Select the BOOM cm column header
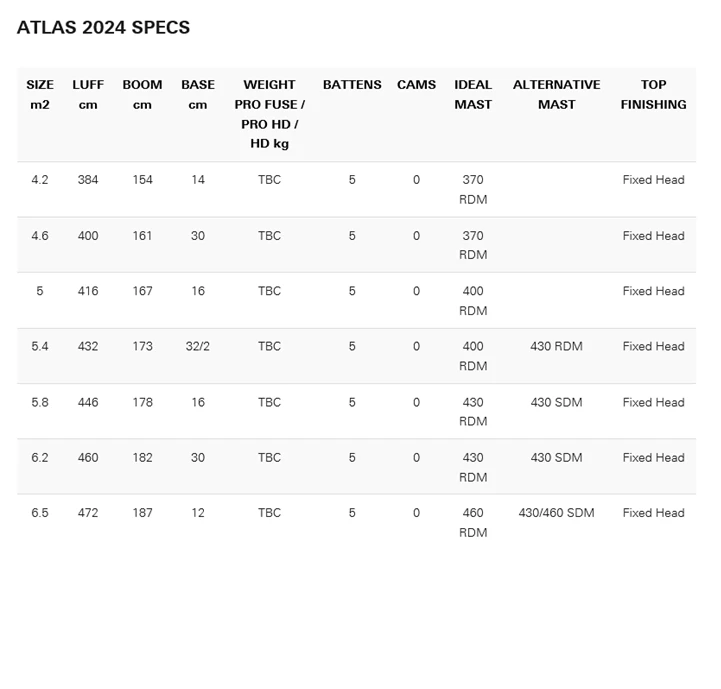 (x=142, y=94)
